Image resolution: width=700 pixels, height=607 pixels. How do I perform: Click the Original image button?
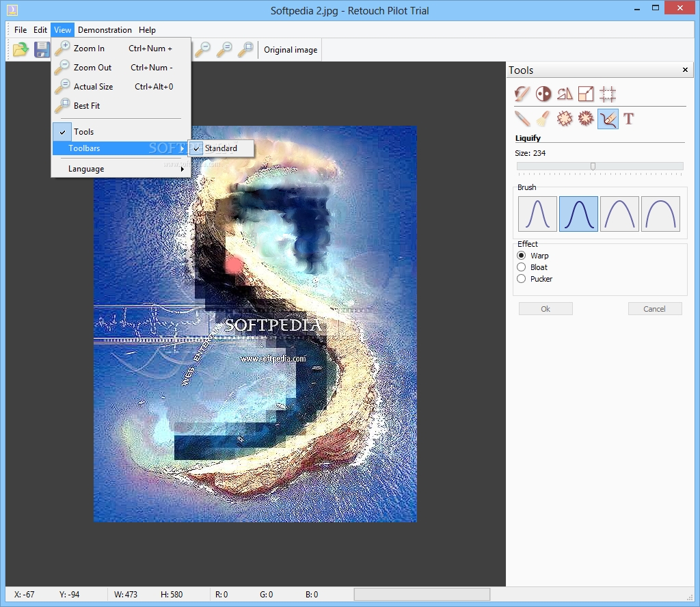[x=291, y=50]
